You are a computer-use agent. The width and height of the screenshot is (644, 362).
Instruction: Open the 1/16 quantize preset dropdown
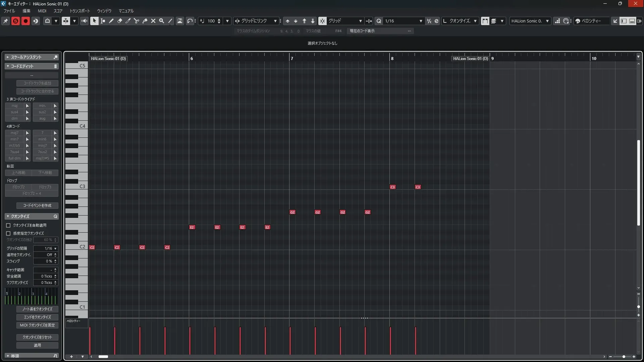click(421, 21)
